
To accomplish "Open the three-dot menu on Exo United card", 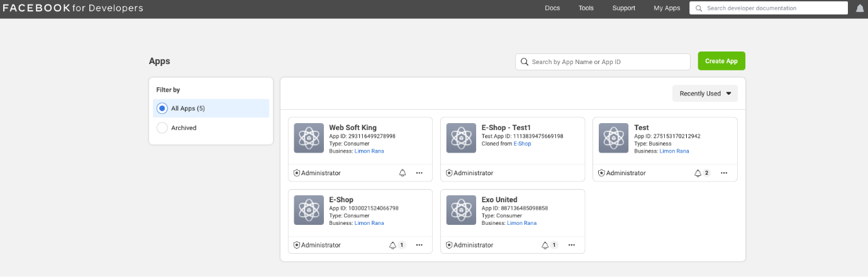I will point(572,245).
